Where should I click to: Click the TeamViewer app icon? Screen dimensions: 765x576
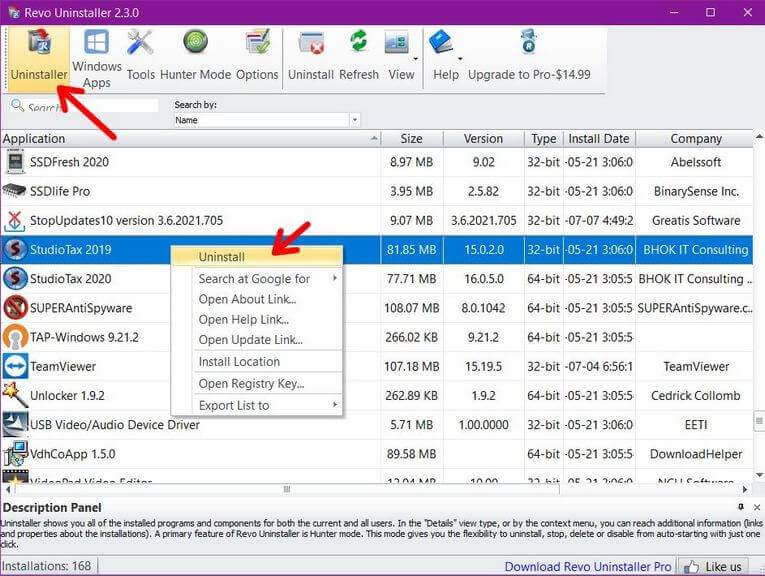coord(15,366)
